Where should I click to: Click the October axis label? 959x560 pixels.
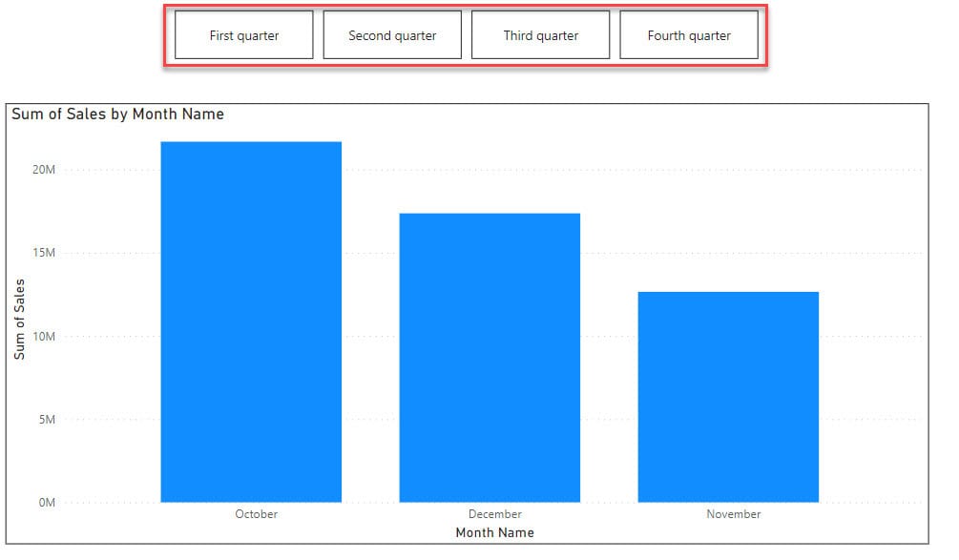click(x=257, y=514)
